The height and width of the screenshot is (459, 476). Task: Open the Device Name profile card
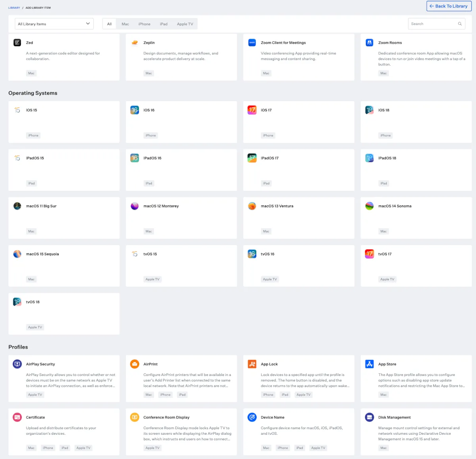298,431
